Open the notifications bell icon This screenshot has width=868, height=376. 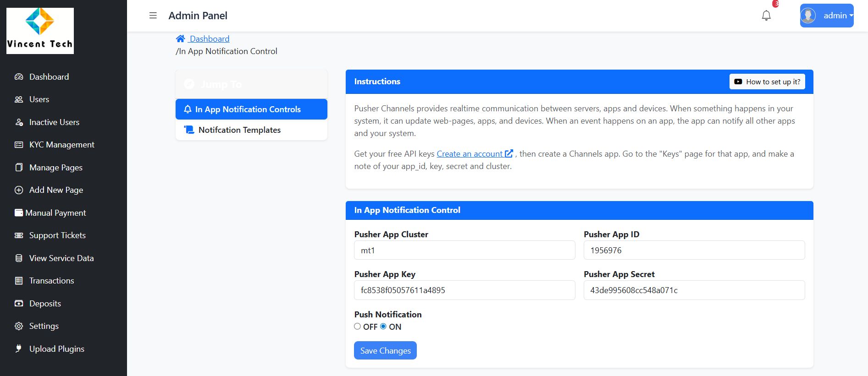[766, 16]
